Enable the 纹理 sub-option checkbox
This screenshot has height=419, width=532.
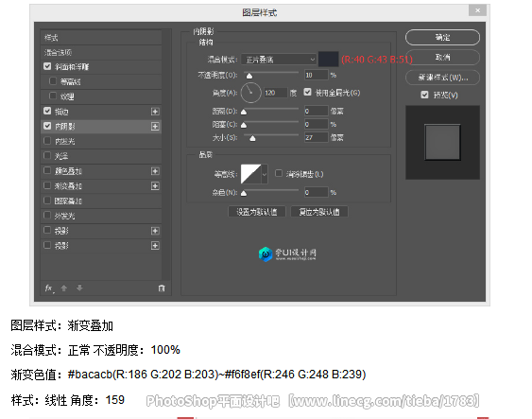coord(53,96)
